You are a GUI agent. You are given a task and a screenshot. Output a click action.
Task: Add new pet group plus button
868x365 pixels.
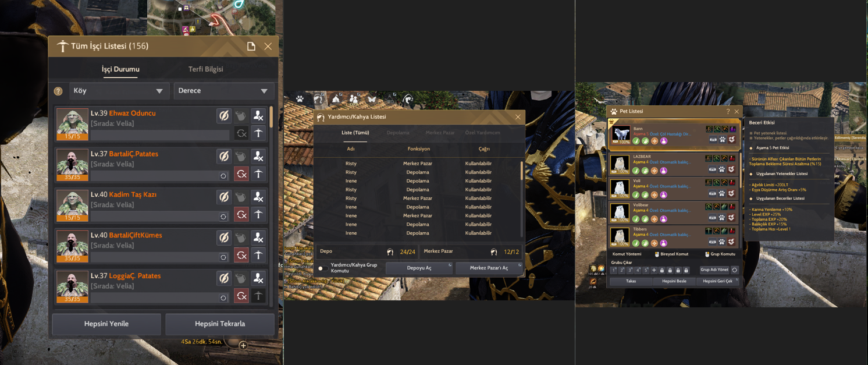(x=654, y=270)
